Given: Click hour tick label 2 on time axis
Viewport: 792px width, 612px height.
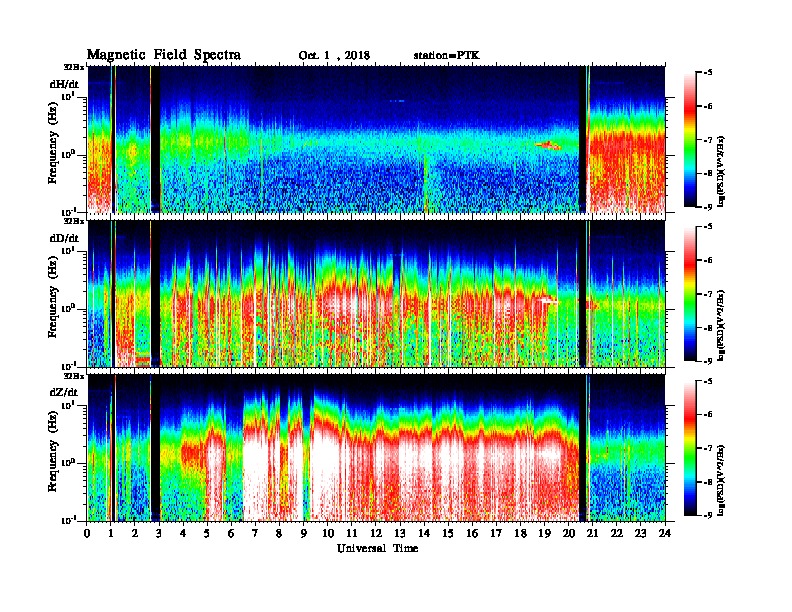Looking at the screenshot, I should 135,534.
